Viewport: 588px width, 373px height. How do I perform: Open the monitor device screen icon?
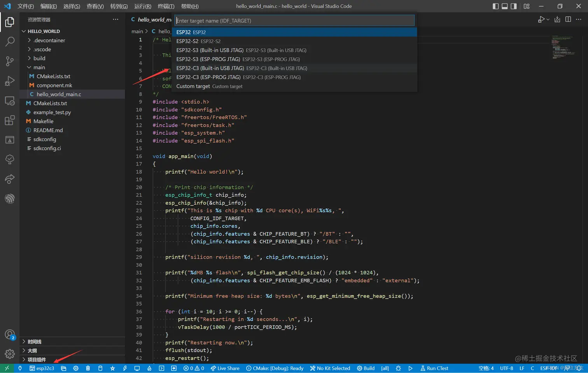[137, 368]
